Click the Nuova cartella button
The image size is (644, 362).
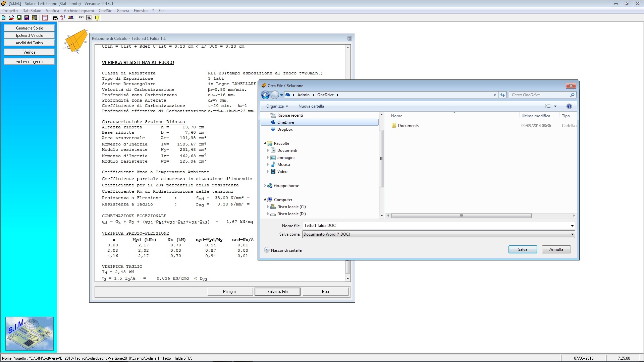click(311, 106)
